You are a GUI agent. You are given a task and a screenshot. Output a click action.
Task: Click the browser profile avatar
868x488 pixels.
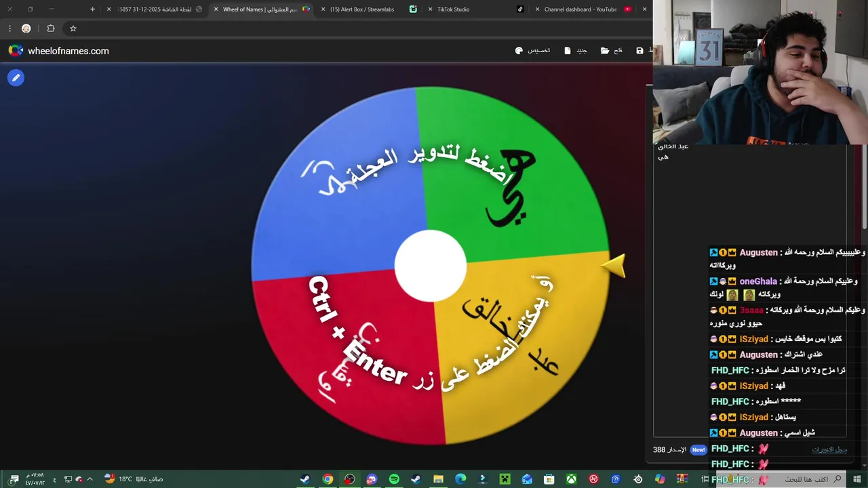coord(26,28)
